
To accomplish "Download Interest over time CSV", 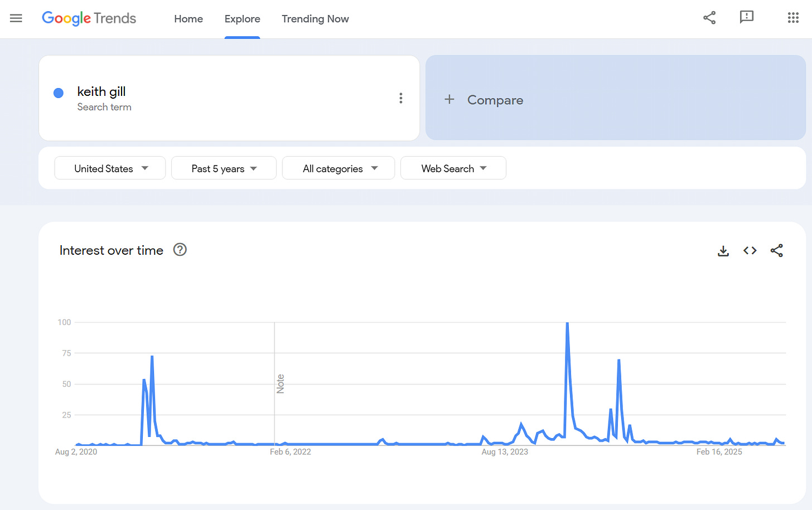I will tap(723, 251).
